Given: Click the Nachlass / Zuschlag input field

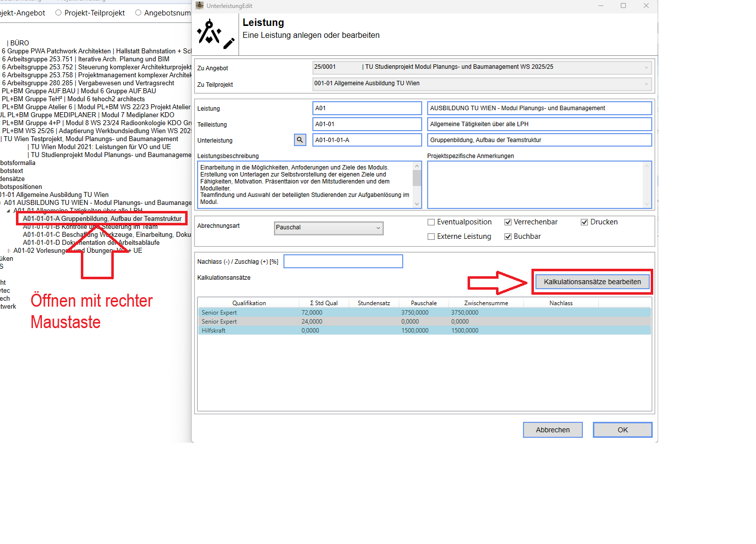Looking at the screenshot, I should click(343, 261).
